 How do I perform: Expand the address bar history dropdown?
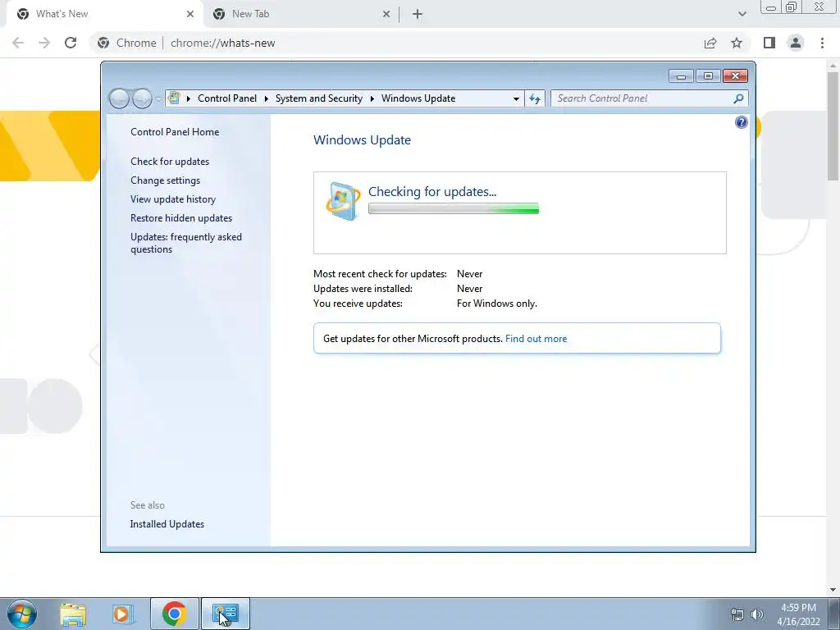(516, 98)
